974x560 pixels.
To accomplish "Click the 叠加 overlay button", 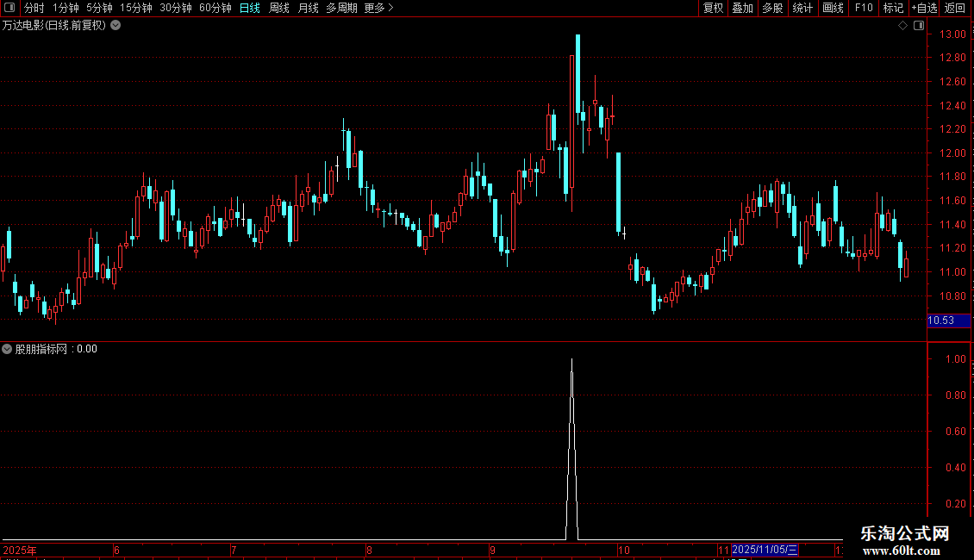I will coord(743,8).
